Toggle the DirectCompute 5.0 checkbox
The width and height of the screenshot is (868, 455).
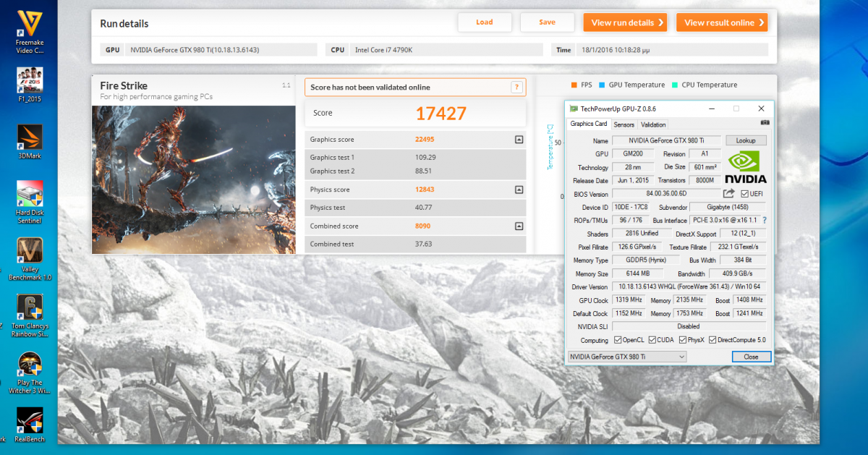pyautogui.click(x=712, y=340)
